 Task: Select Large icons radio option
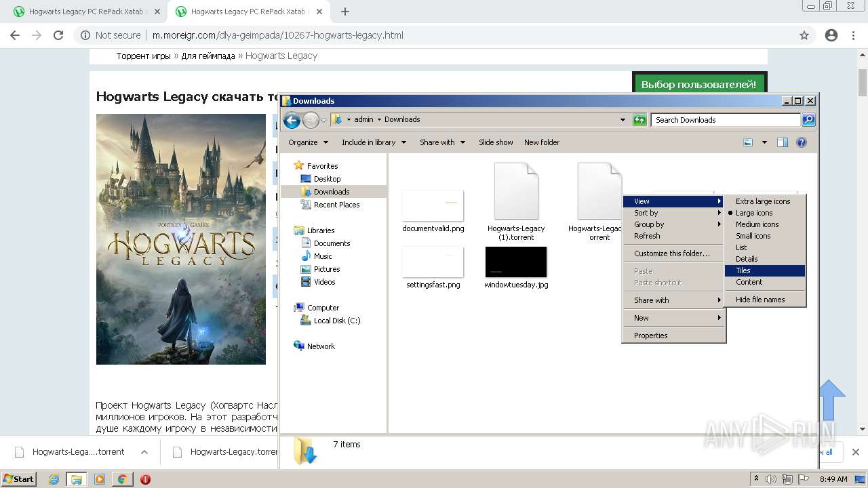[x=765, y=213]
